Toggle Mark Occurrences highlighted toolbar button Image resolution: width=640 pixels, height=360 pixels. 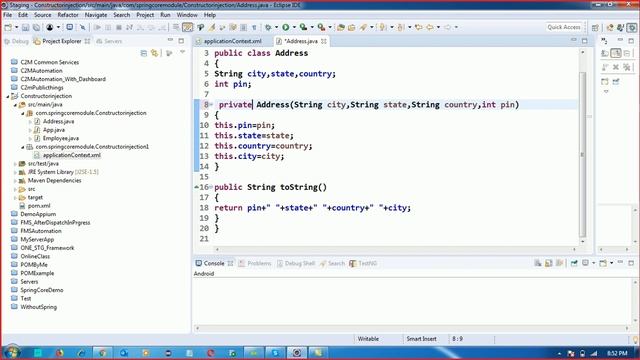point(187,27)
